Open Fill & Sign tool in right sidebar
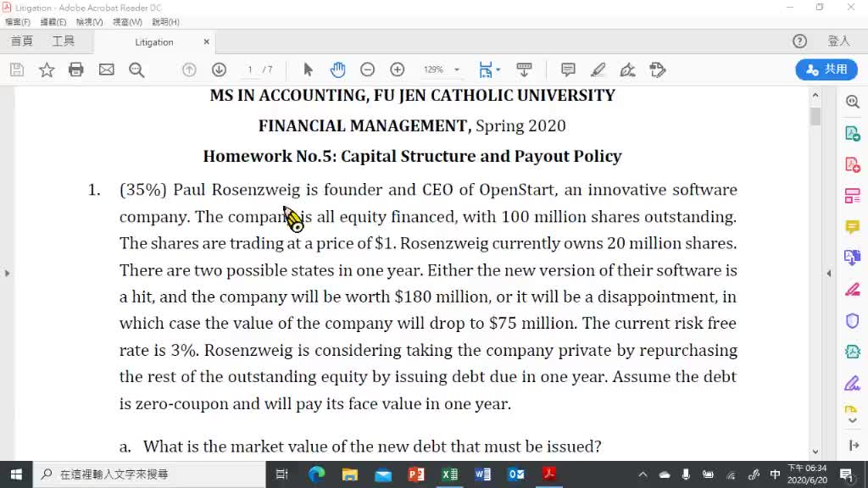868x488 pixels. click(x=852, y=383)
